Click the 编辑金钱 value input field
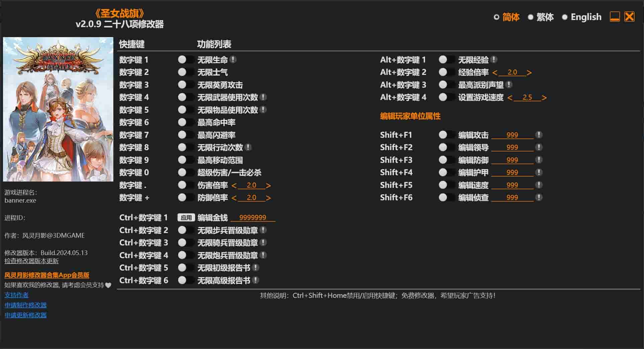Viewport: 644px width, 349px height. (x=253, y=218)
